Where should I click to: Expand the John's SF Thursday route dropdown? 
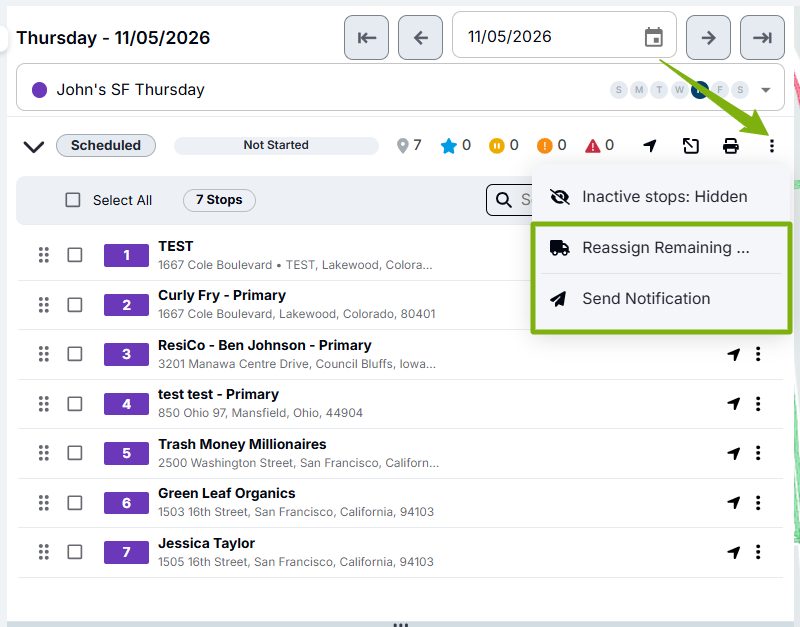pos(765,90)
